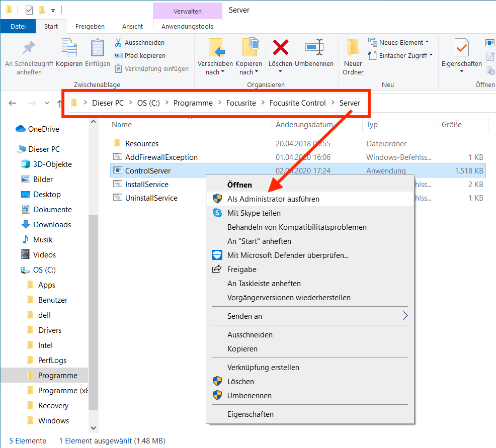Switch to the Ansicht ribbon tab
Viewport: 496px width, 448px height.
132,26
